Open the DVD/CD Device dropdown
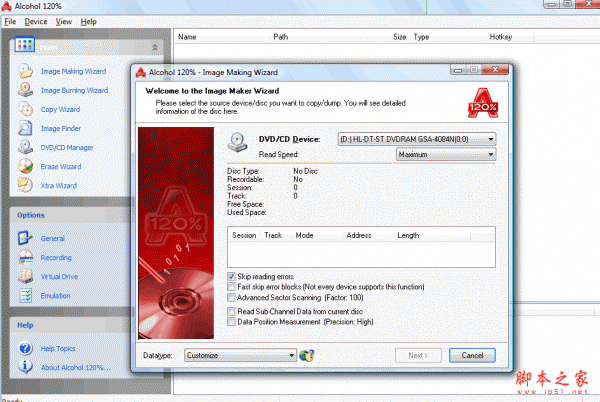Screen dimensions: 600x402 coord(417,139)
